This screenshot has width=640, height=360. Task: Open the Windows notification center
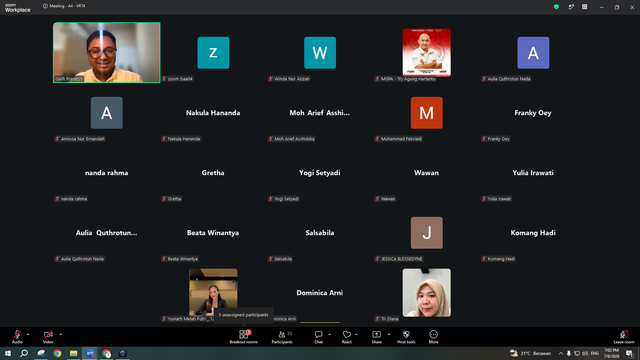pyautogui.click(x=629, y=353)
